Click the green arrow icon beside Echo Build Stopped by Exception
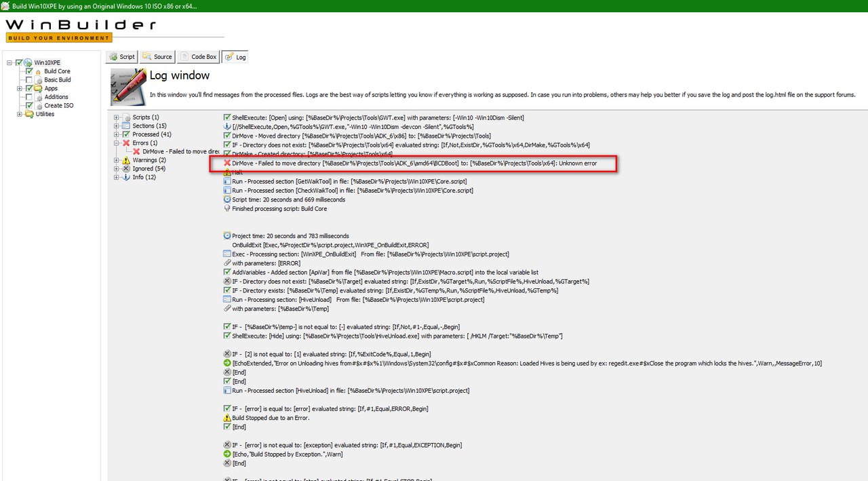This screenshot has width=868, height=481. (x=227, y=454)
